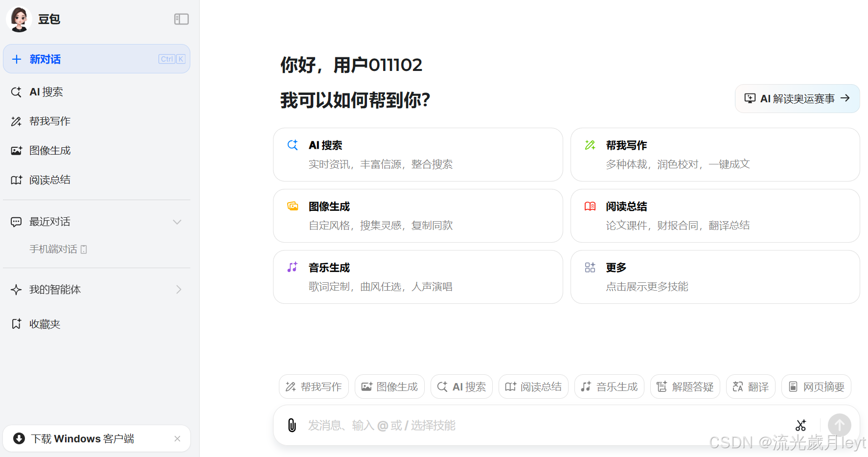Click the download icon in Windows banner

(19, 438)
